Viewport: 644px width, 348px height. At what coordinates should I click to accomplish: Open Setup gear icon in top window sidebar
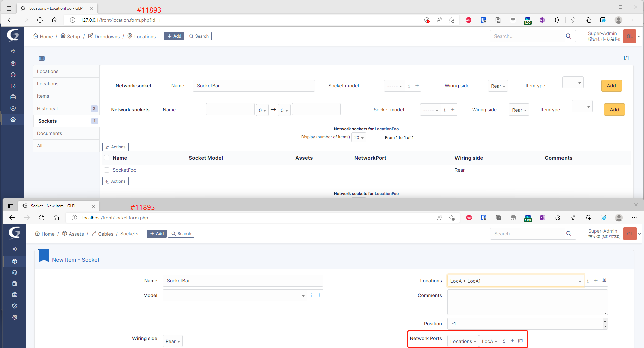13,120
